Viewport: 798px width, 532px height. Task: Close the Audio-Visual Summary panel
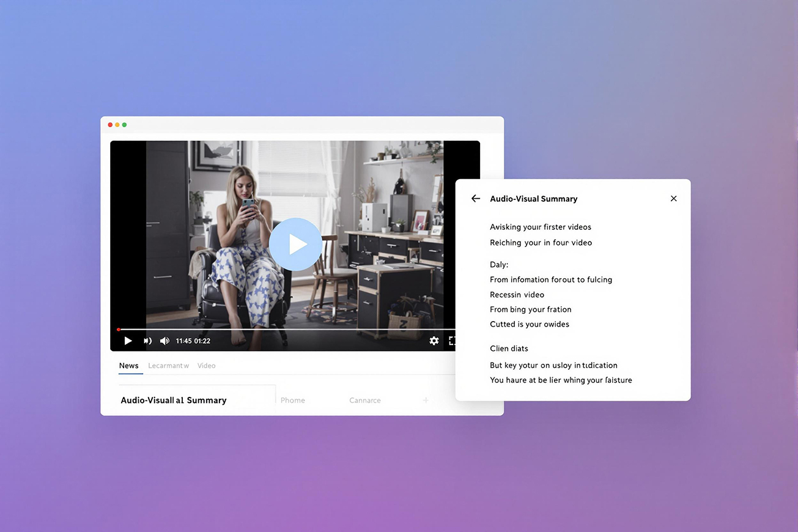(673, 199)
